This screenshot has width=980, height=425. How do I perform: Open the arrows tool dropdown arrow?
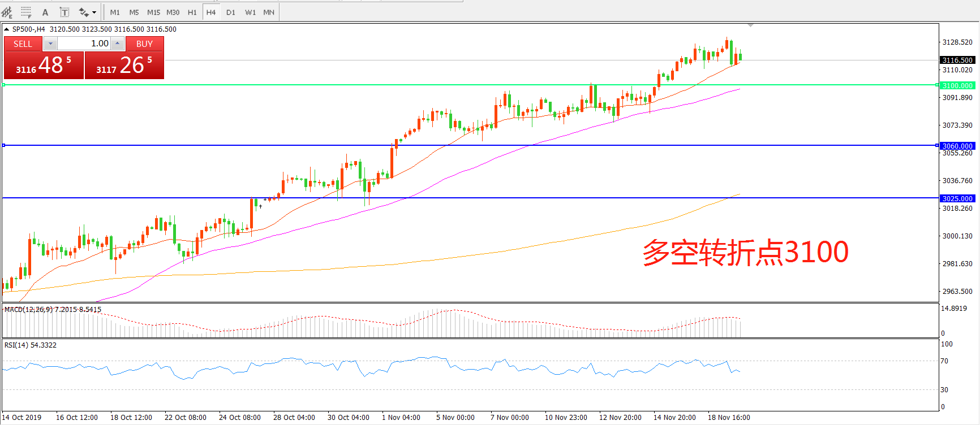click(x=94, y=12)
